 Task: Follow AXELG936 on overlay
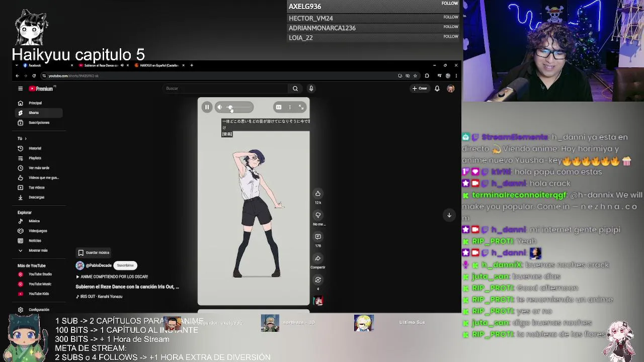[450, 4]
